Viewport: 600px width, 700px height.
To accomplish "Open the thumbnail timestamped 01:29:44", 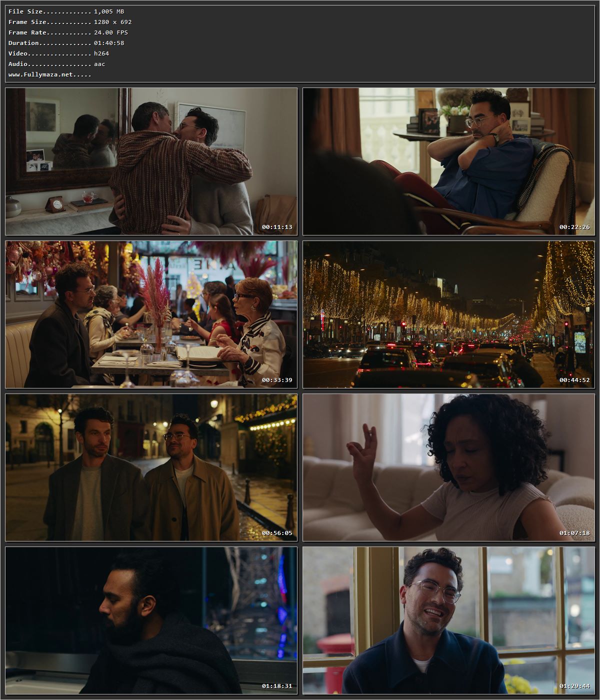I will [448, 620].
